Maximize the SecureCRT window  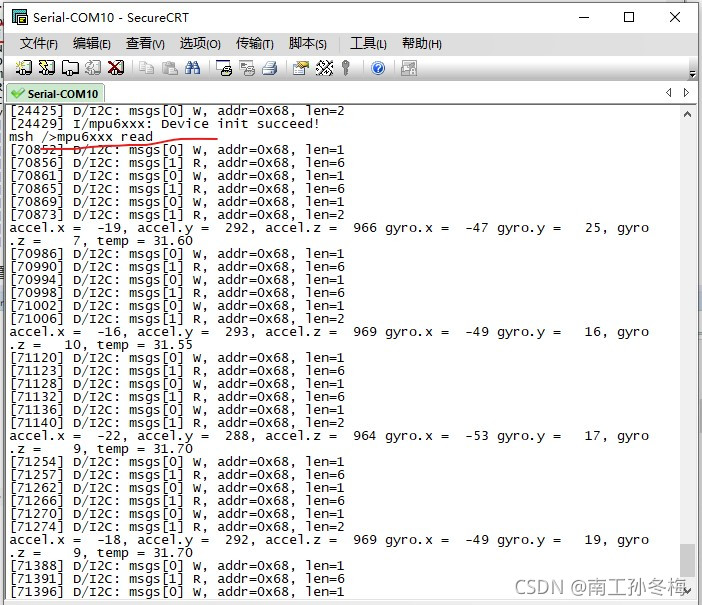point(629,17)
